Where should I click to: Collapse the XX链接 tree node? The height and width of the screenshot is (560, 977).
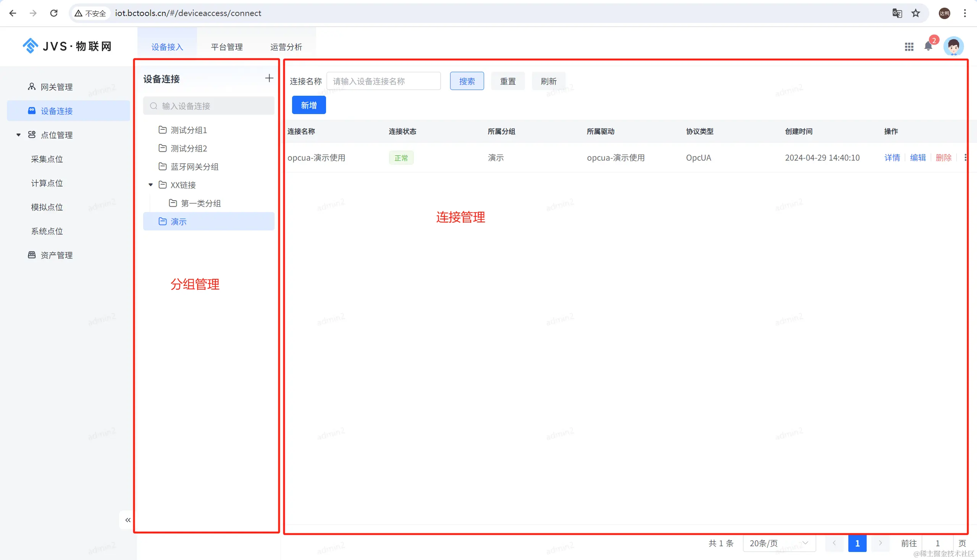tap(150, 185)
